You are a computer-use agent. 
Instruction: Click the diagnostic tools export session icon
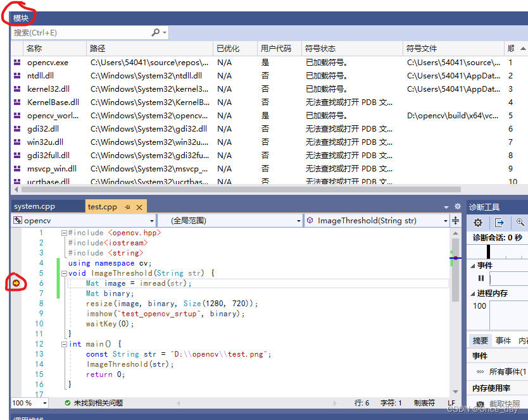click(x=500, y=222)
